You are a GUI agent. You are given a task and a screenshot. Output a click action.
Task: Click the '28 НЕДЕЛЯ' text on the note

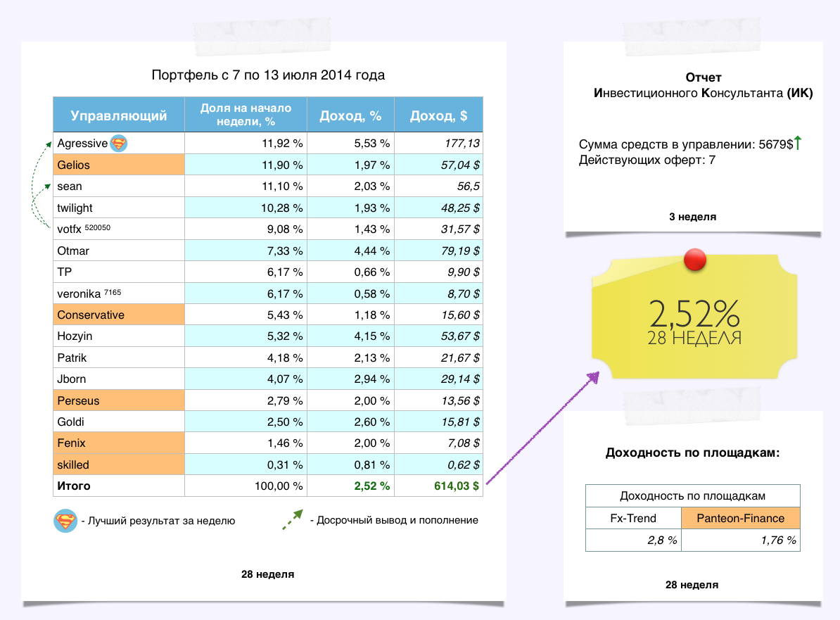[x=694, y=338]
